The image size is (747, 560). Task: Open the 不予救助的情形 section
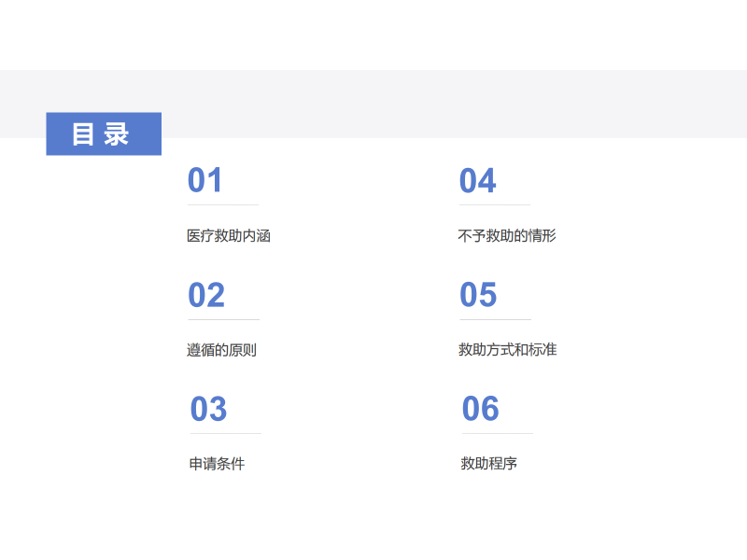point(507,236)
